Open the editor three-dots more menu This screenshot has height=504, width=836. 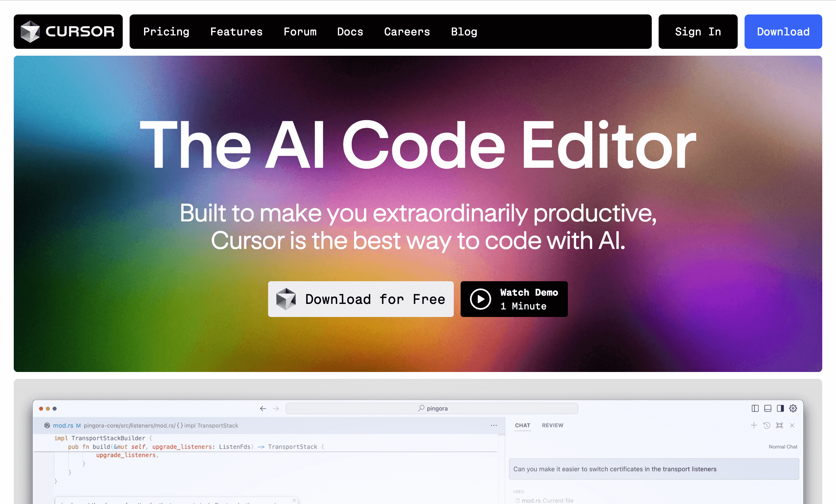click(x=494, y=425)
